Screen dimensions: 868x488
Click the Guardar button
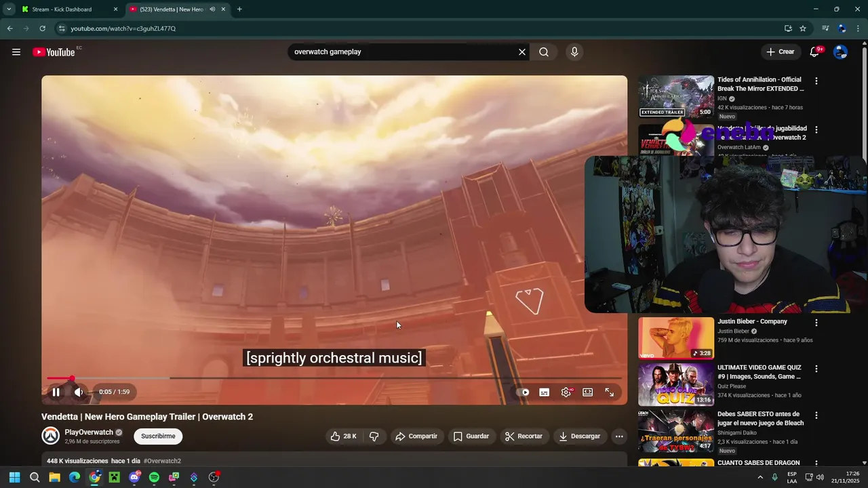471,436
